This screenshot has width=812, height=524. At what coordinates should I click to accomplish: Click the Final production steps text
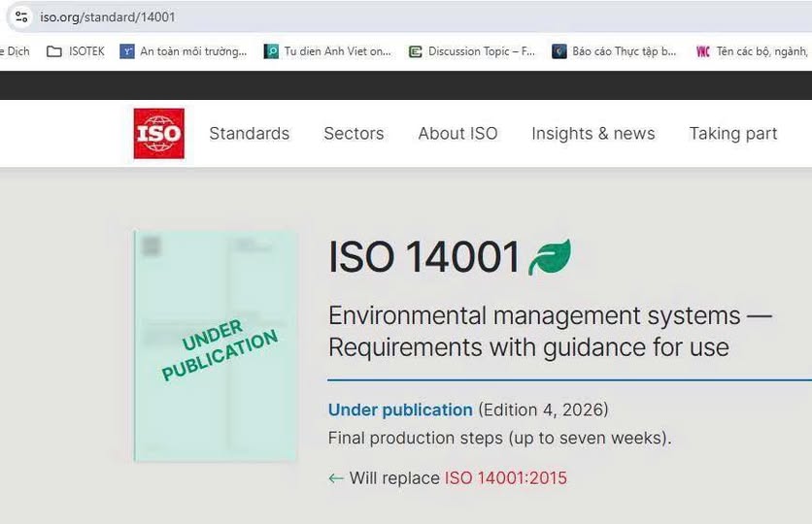click(x=500, y=439)
